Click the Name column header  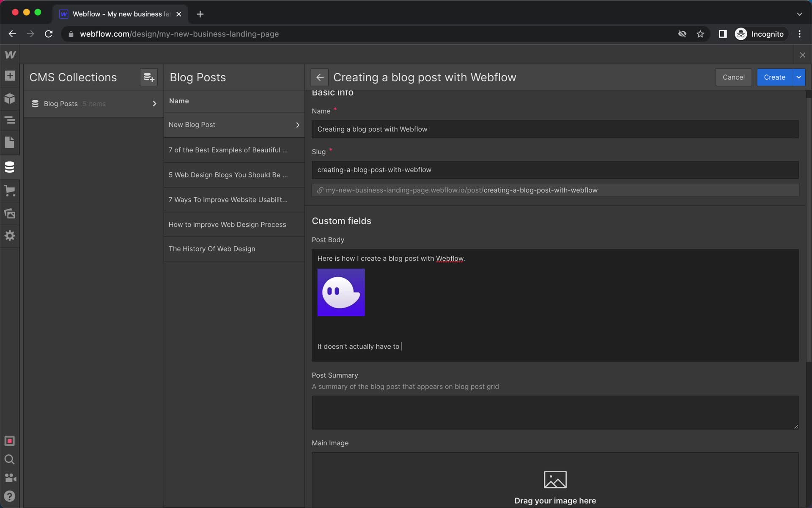click(179, 101)
